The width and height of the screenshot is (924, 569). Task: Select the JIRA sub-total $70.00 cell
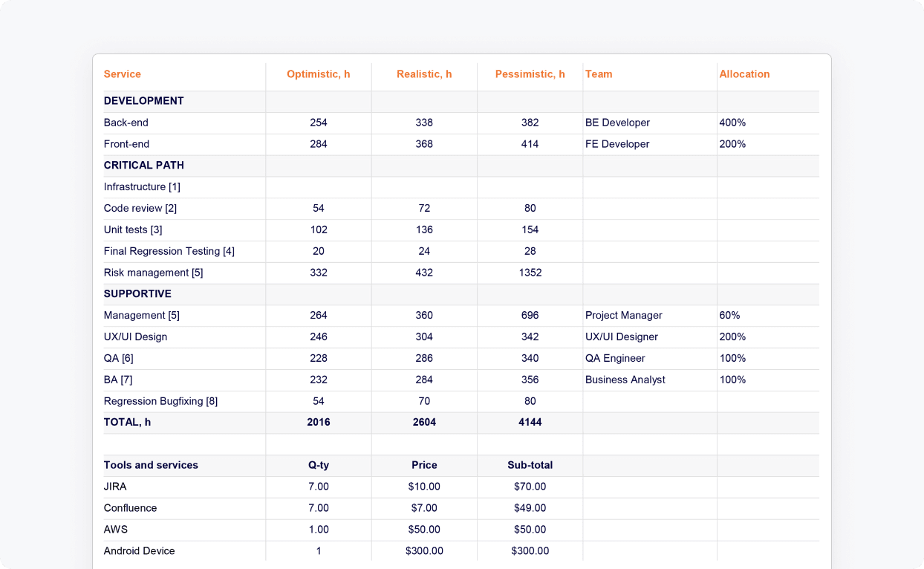tap(530, 487)
